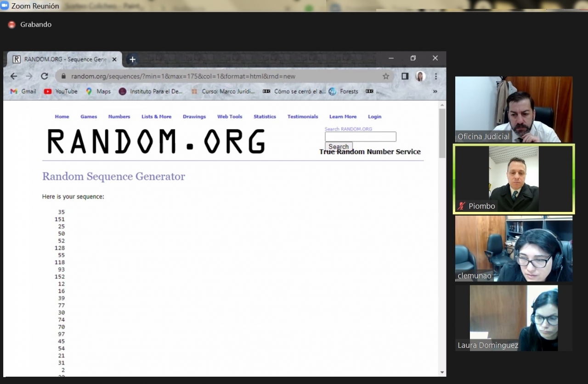The width and height of the screenshot is (588, 384).
Task: Open the Maps bookmark
Action: 98,91
